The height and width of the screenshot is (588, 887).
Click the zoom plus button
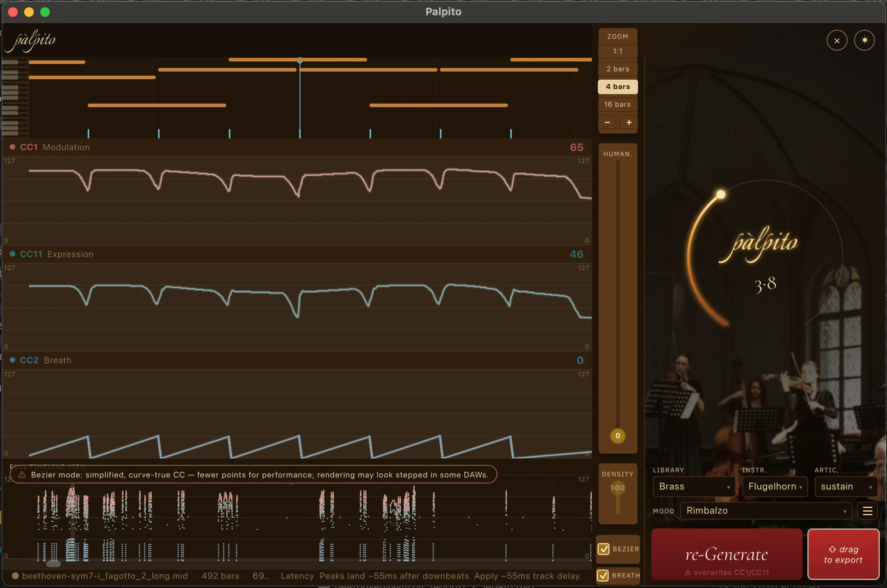coord(629,122)
